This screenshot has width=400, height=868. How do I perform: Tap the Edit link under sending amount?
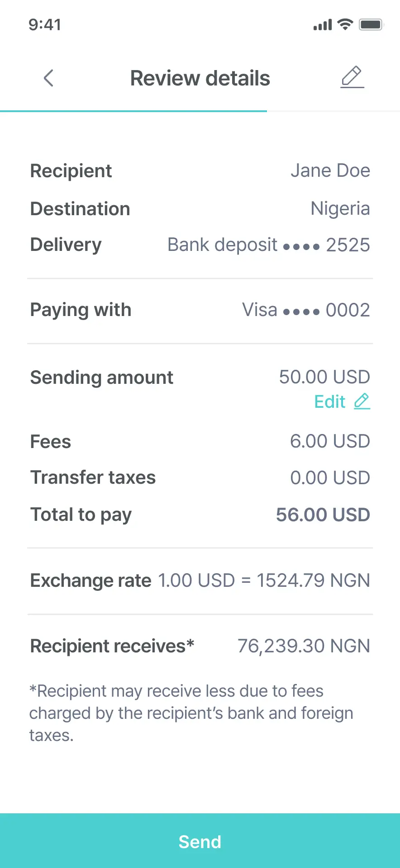click(x=330, y=401)
